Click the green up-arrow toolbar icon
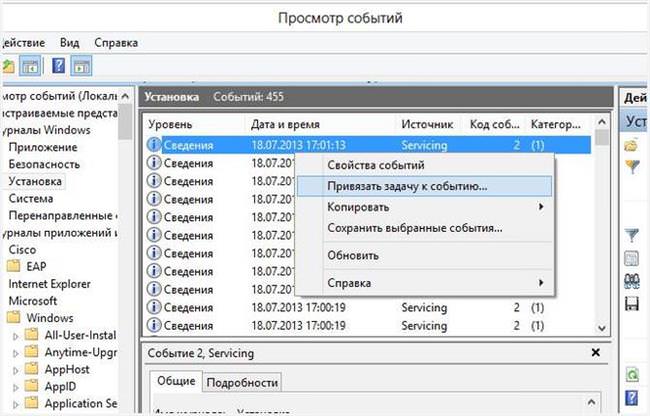The image size is (650, 416). tap(8, 66)
